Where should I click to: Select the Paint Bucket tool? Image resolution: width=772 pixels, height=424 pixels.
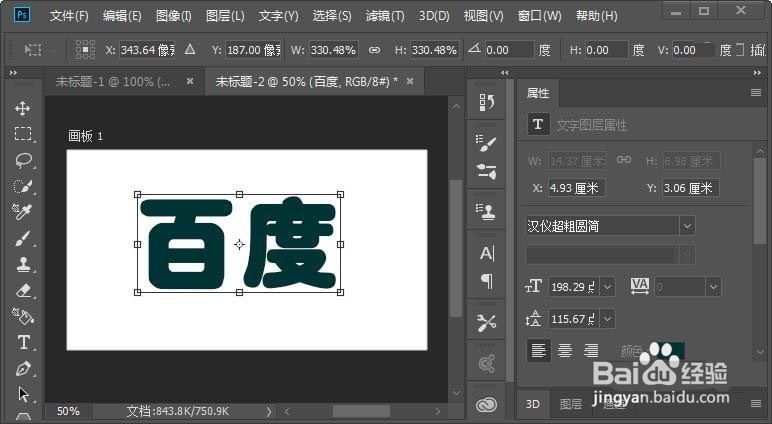pyautogui.click(x=23, y=317)
